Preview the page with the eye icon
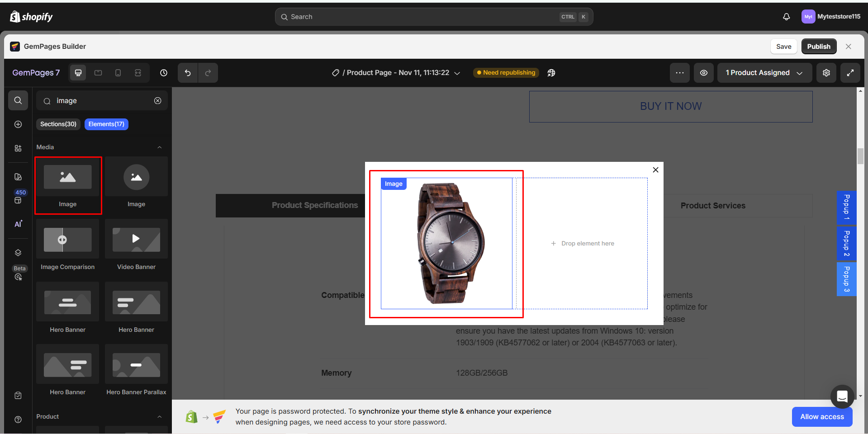Image resolution: width=868 pixels, height=434 pixels. (704, 73)
